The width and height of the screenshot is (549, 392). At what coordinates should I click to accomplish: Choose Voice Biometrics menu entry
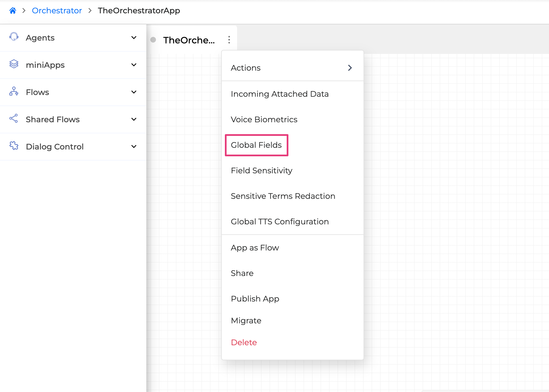click(x=264, y=119)
